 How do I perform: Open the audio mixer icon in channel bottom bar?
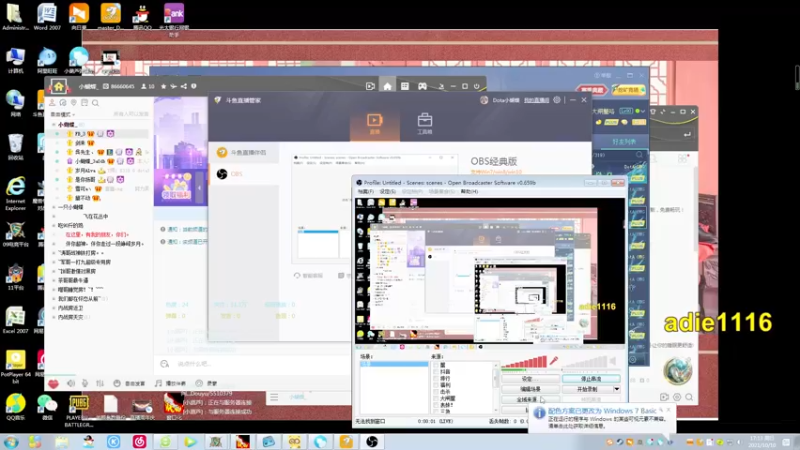click(100, 383)
